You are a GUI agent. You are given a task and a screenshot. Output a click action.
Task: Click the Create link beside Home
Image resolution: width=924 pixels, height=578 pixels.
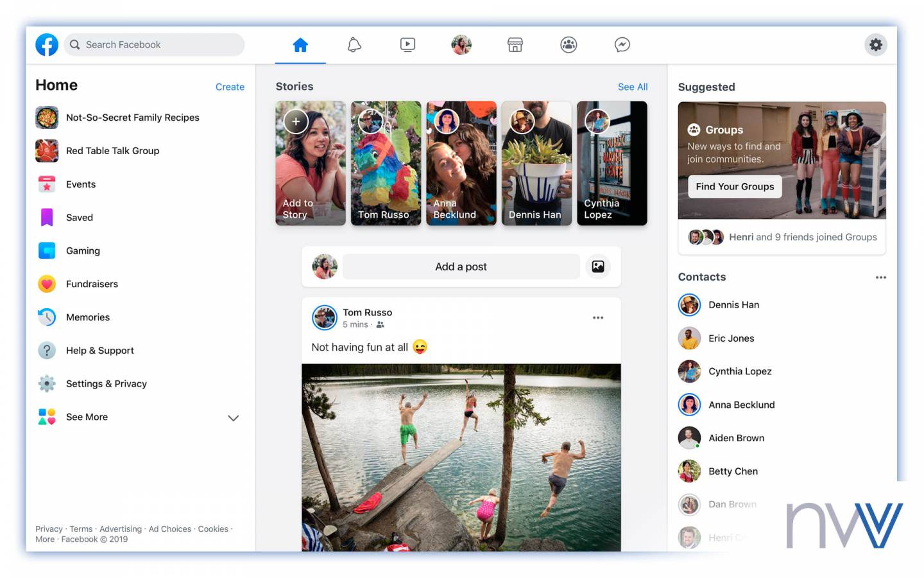click(230, 87)
